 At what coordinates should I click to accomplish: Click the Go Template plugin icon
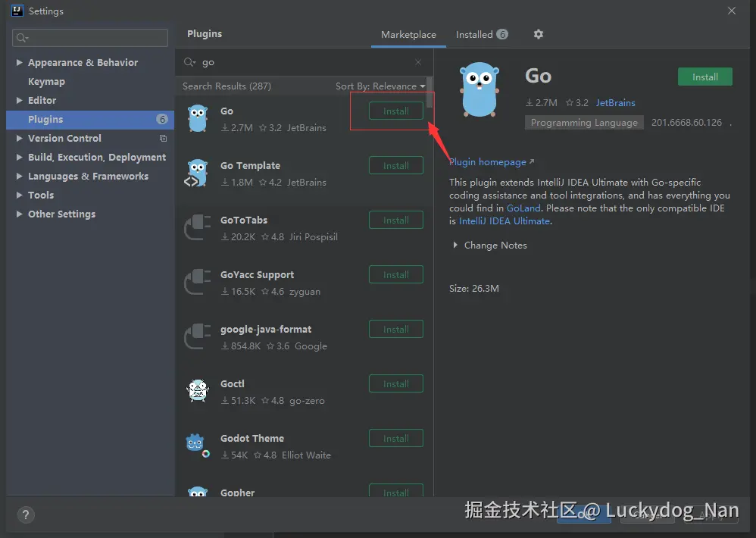pyautogui.click(x=197, y=173)
